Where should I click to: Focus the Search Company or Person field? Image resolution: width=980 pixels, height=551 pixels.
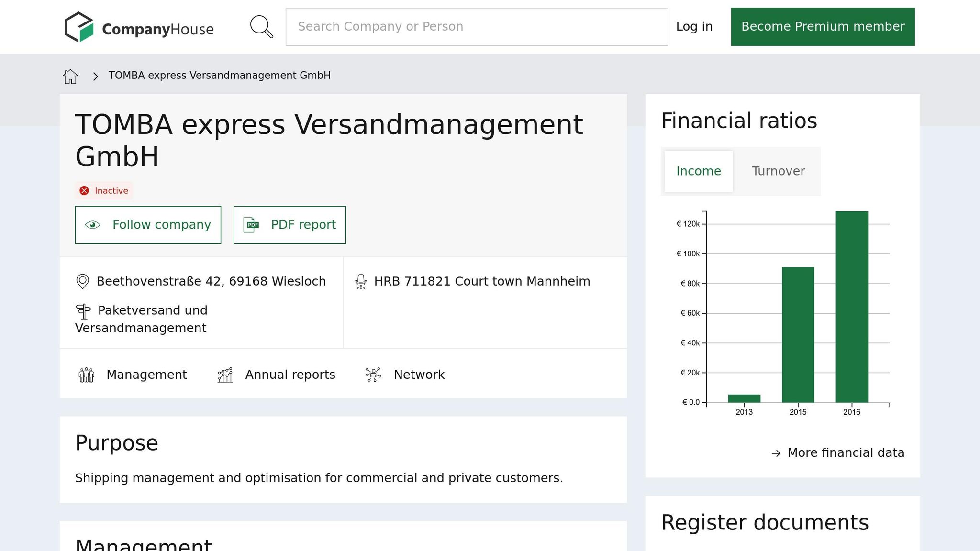click(x=477, y=27)
